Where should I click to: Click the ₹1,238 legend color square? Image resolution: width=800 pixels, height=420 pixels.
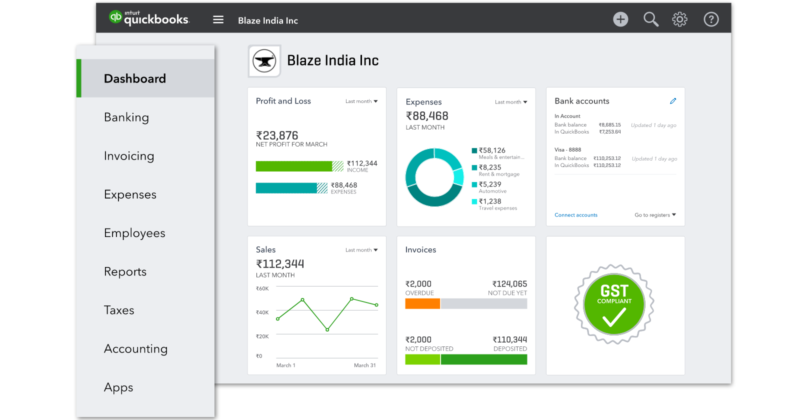474,202
